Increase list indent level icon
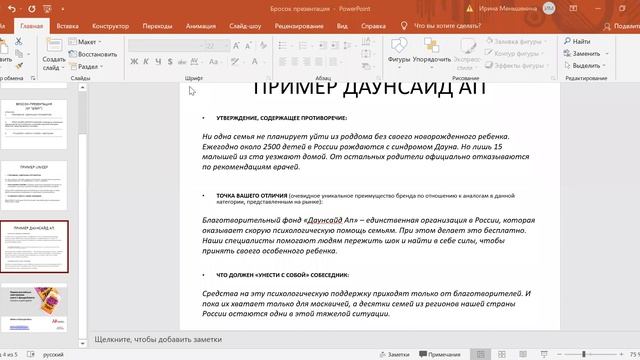The height and width of the screenshot is (360, 640). tap(335, 46)
